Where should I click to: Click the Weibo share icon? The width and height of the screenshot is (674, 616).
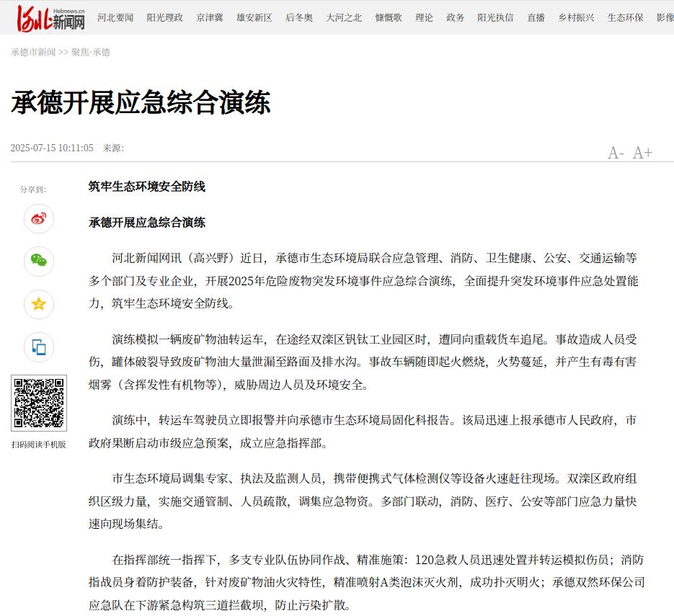point(39,218)
